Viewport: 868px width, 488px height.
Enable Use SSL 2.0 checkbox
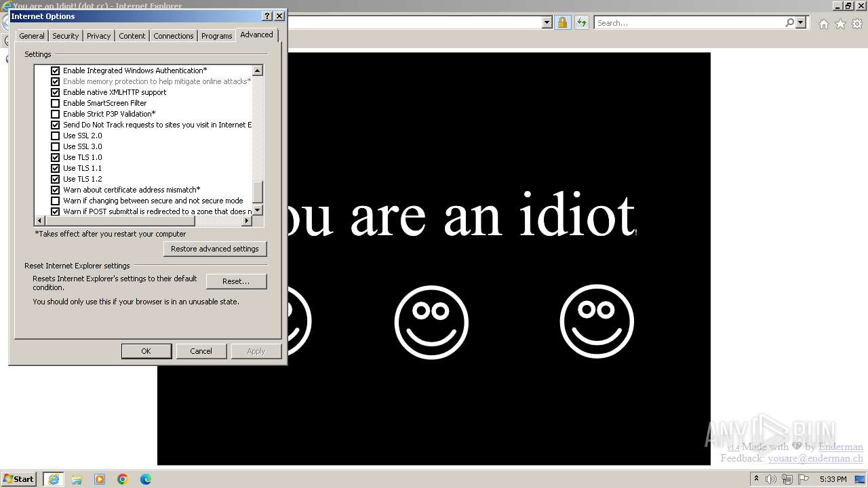56,136
